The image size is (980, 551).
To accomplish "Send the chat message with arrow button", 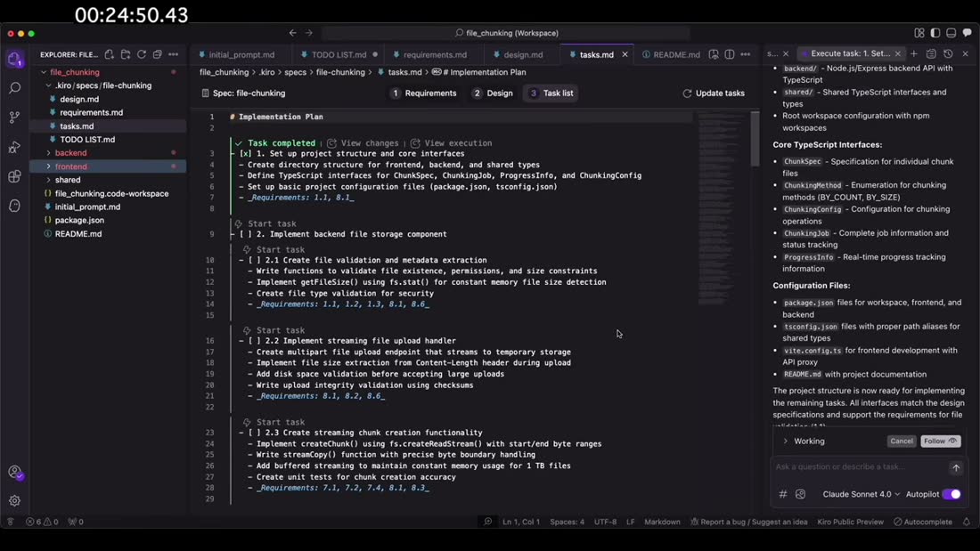I will [956, 467].
